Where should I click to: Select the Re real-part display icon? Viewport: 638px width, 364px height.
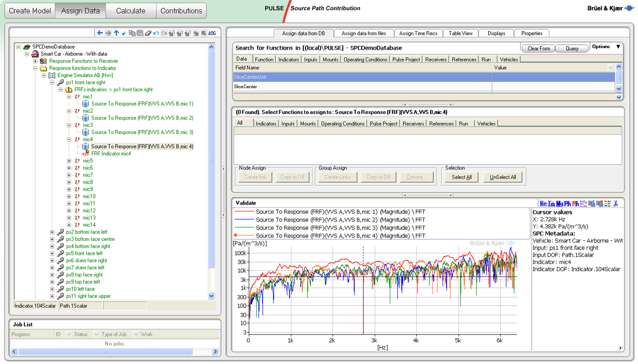[544, 203]
